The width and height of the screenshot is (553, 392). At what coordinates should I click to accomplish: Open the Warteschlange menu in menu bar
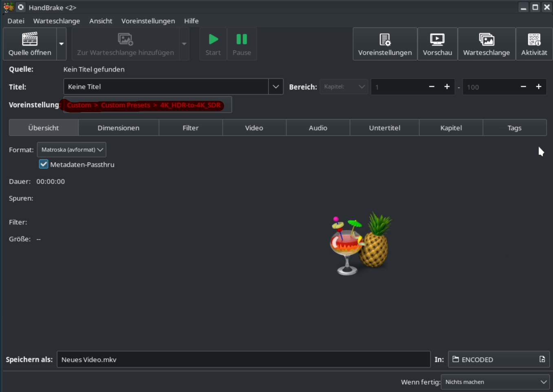(57, 21)
